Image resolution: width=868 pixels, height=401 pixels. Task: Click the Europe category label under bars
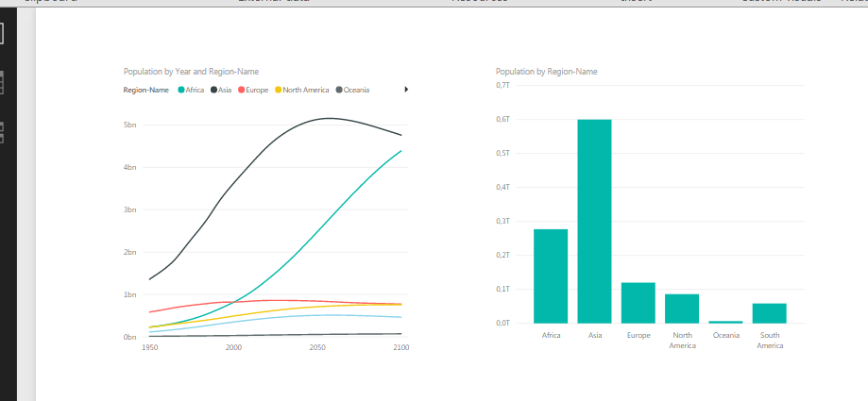638,335
